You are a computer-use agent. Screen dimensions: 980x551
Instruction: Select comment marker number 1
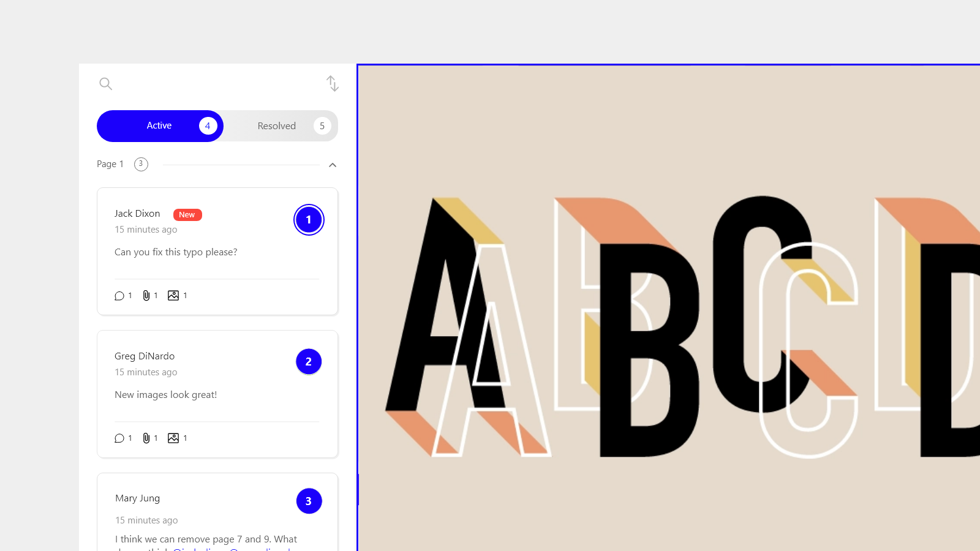pos(309,219)
